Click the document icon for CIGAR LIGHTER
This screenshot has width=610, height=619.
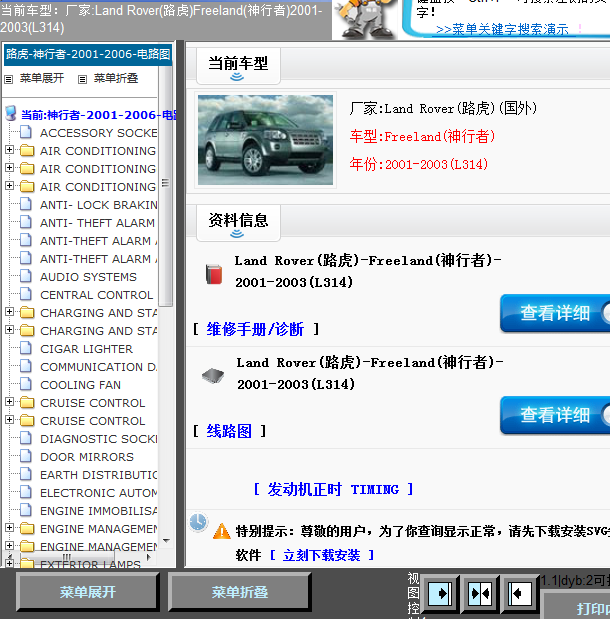coord(26,349)
